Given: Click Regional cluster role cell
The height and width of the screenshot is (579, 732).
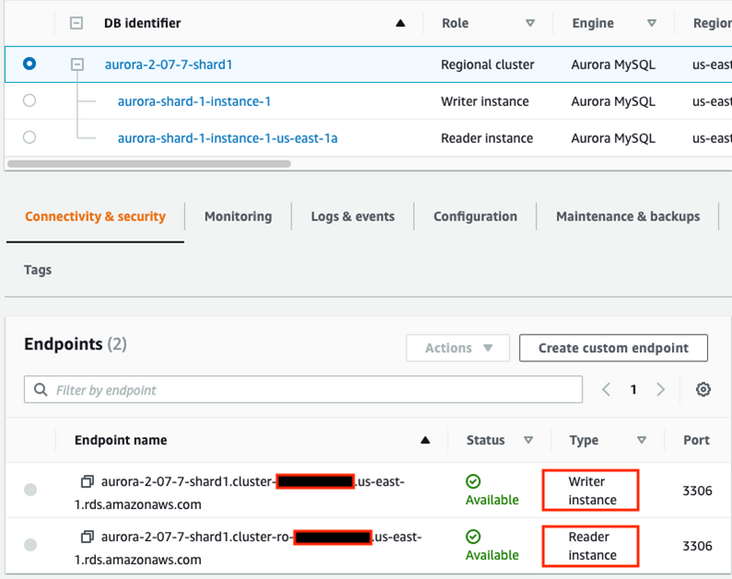Looking at the screenshot, I should 487,64.
